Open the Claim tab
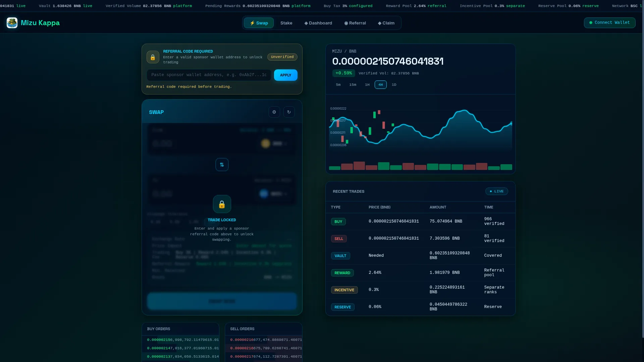Screen dimensions: 644x362 coord(386,23)
